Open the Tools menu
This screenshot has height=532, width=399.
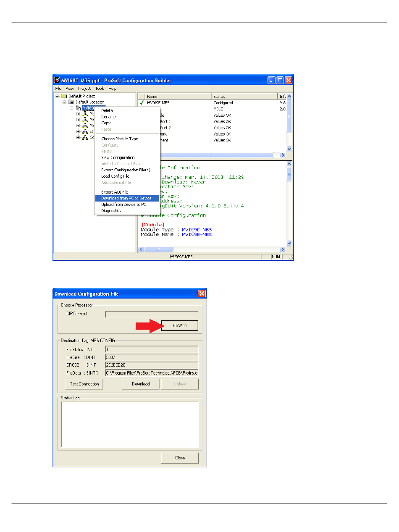[x=100, y=89]
